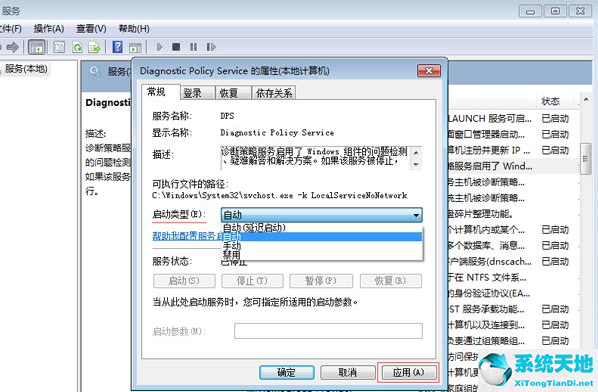The height and width of the screenshot is (392, 598).
Task: Click the svchost.exe executable path text
Action: click(280, 196)
